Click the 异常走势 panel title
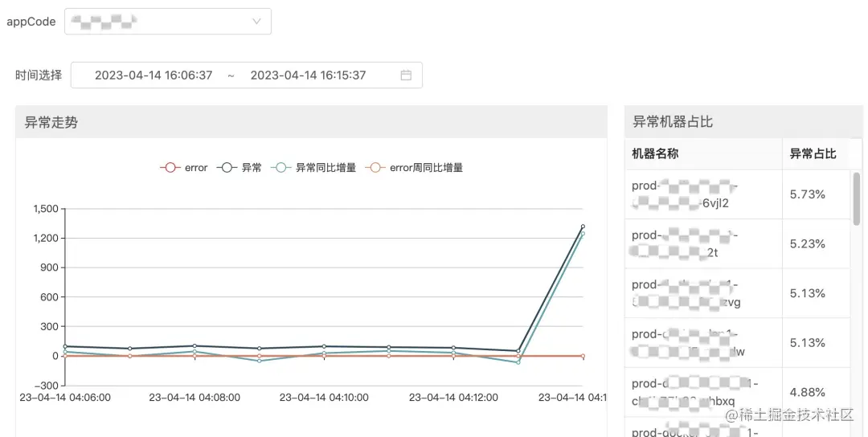The image size is (868, 437). 51,122
